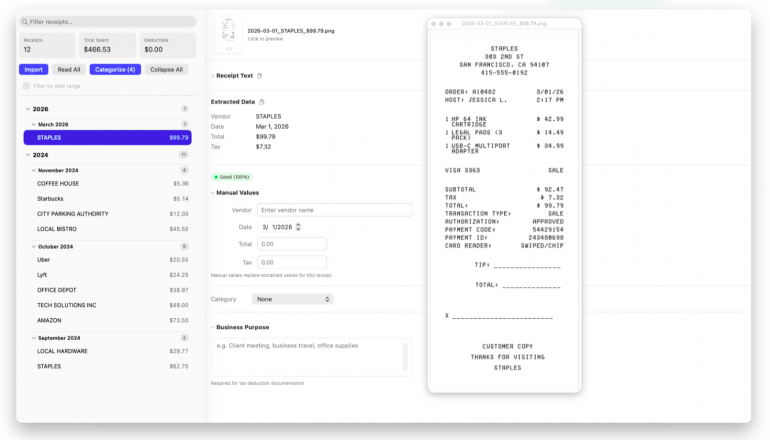
Task: Click the receipt thumbnail to preview
Action: [228, 34]
